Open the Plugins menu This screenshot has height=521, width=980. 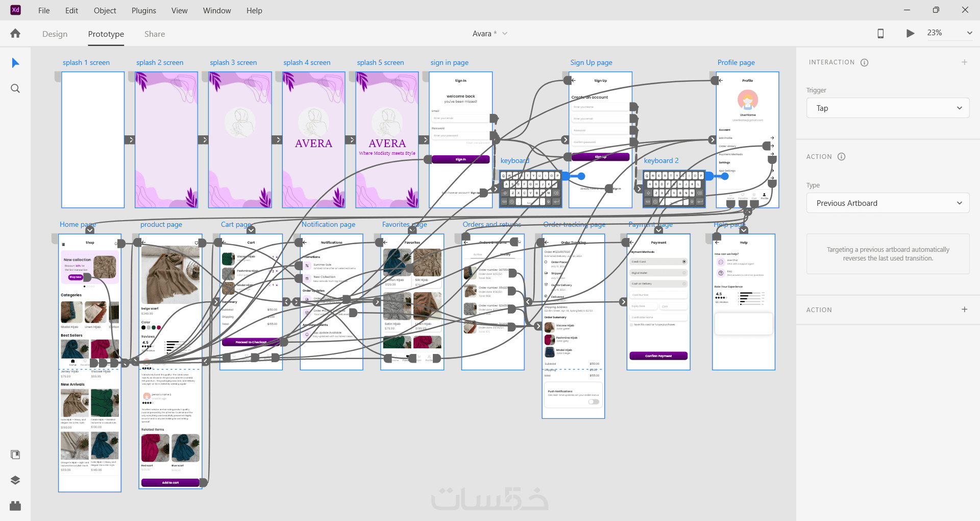click(x=144, y=10)
